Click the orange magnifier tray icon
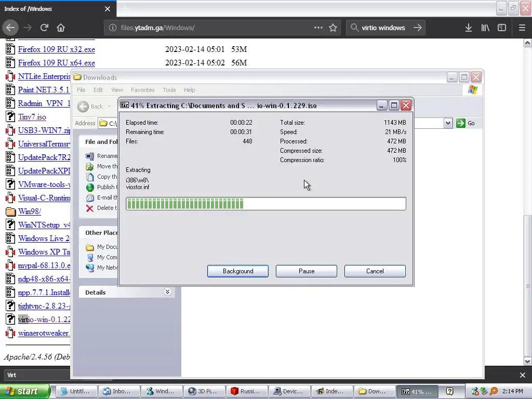532x399 pixels. pos(494,391)
